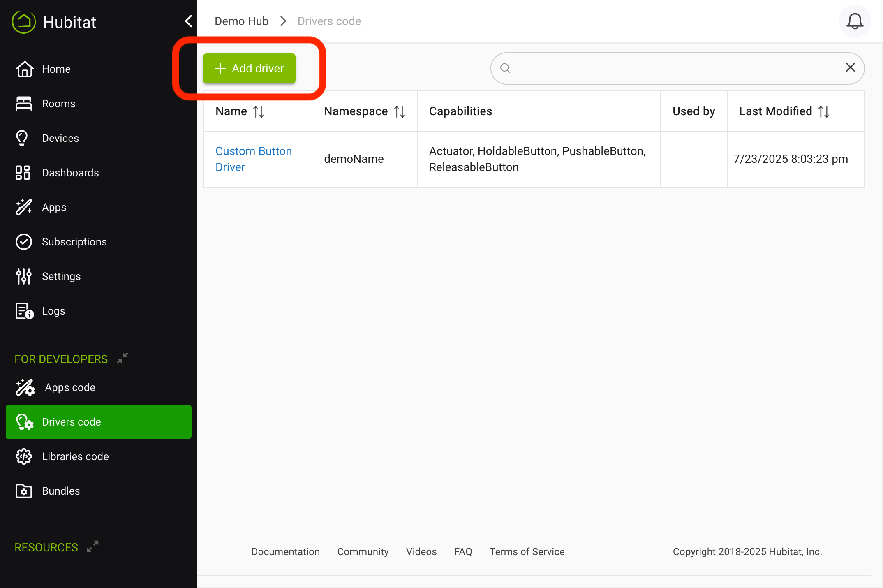Click the Demo Hub breadcrumb
Screen dimensions: 883x588
coord(241,21)
